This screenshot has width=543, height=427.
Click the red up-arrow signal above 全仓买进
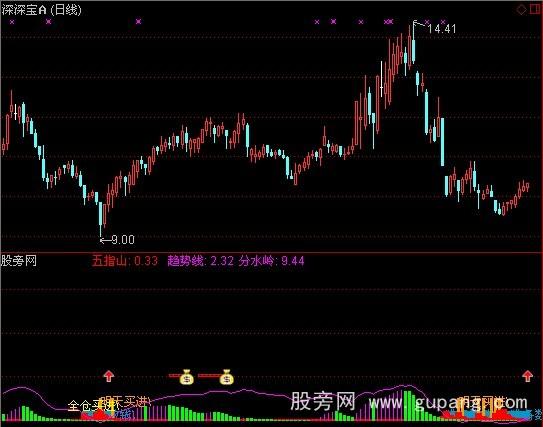pos(109,376)
